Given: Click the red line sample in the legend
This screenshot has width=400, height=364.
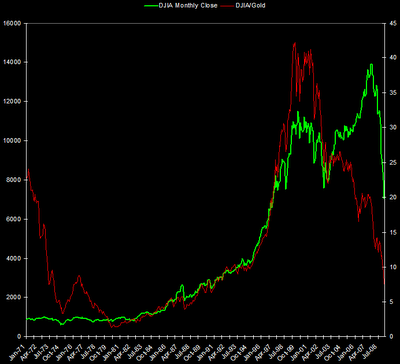Looking at the screenshot, I should coord(228,6).
